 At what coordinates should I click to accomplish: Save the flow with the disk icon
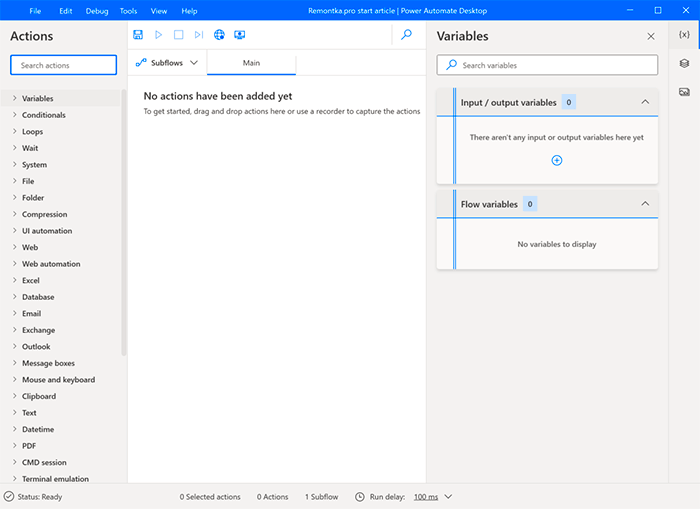click(x=138, y=34)
